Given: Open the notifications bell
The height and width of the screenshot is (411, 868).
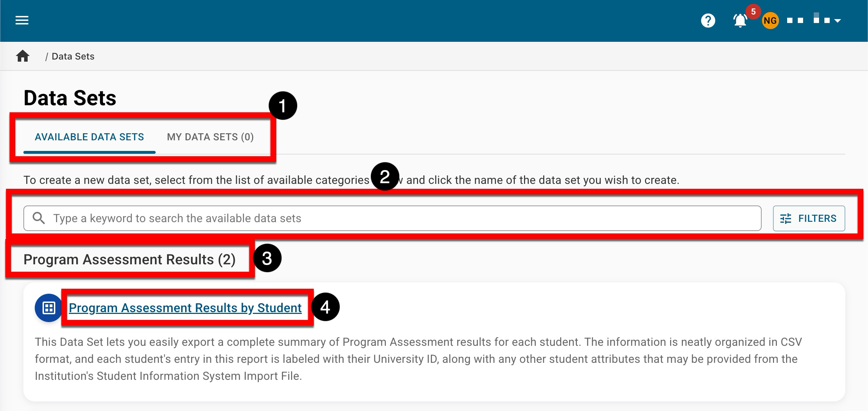Looking at the screenshot, I should pyautogui.click(x=740, y=21).
